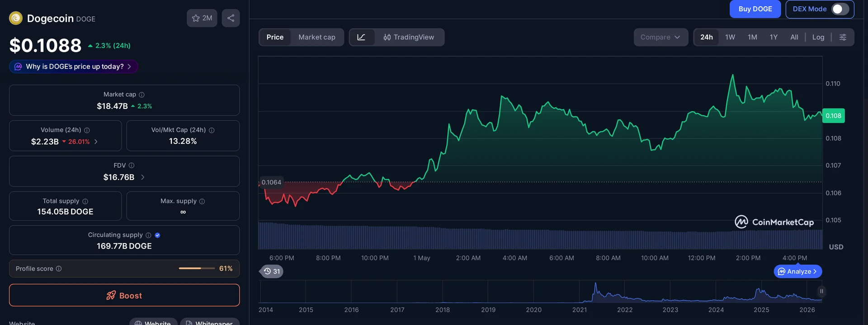Screen dimensions: 868x325
Task: Add Dogecoin to watchlist with star button
Action: pyautogui.click(x=202, y=18)
